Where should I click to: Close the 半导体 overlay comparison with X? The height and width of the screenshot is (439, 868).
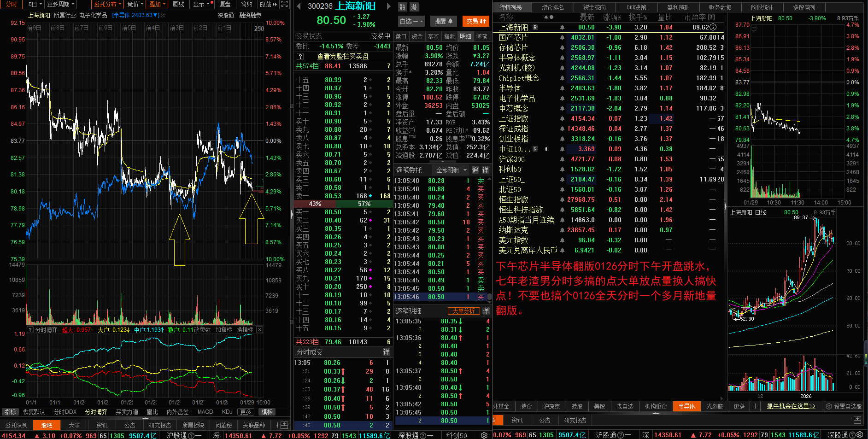point(163,15)
